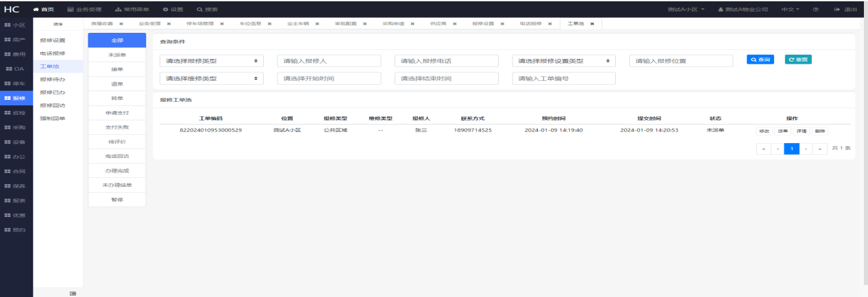The image size is (868, 297).
Task: Click the 请选择结束时间 date field
Action: point(447,79)
